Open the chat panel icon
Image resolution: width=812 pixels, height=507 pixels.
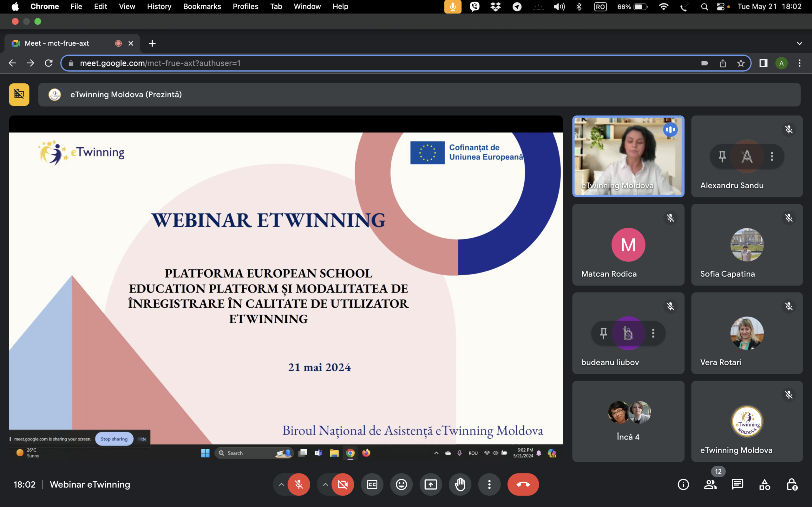(737, 484)
